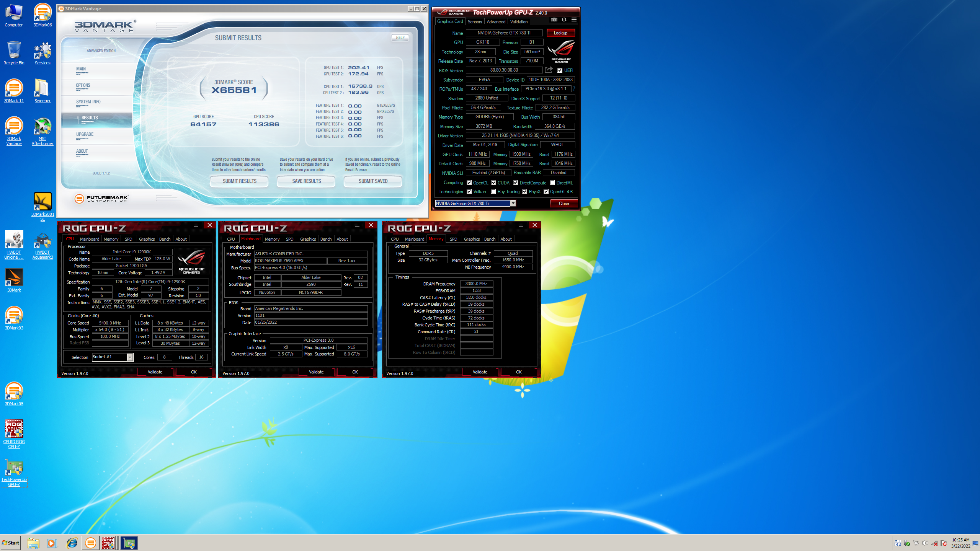
Task: Click the Windows Start button
Action: click(x=11, y=543)
